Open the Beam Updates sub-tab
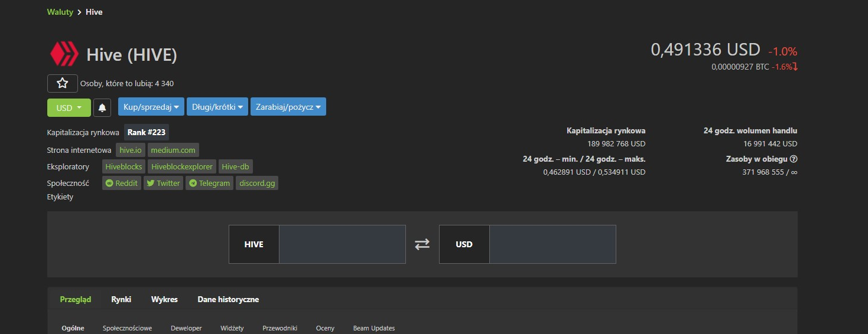Screen dimensions: 868x334 pos(374,328)
